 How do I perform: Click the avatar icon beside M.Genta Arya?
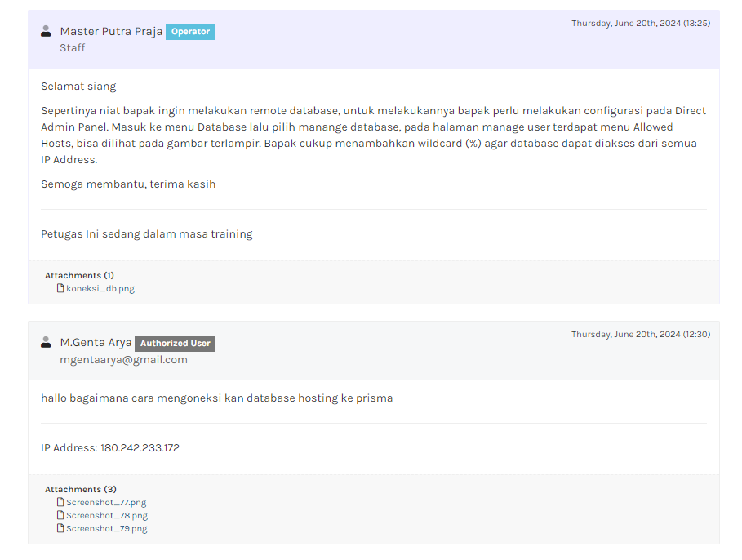46,342
